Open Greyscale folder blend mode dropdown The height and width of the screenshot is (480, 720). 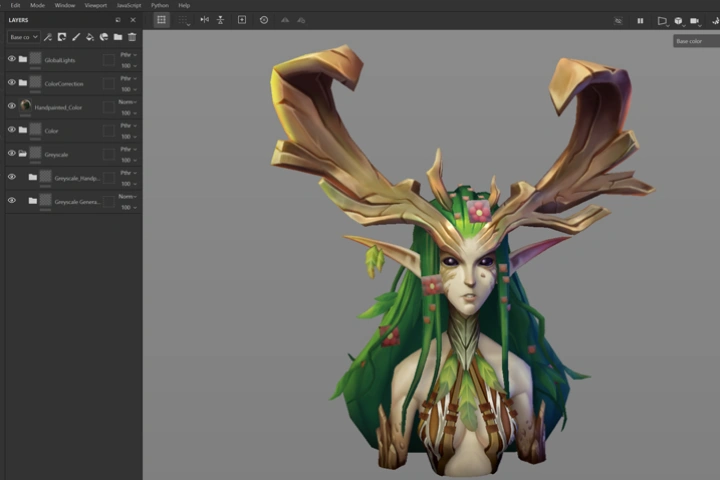[x=129, y=149]
